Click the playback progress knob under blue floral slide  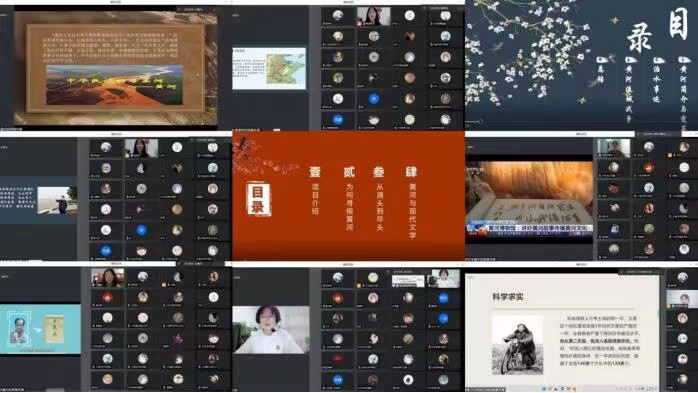click(480, 121)
